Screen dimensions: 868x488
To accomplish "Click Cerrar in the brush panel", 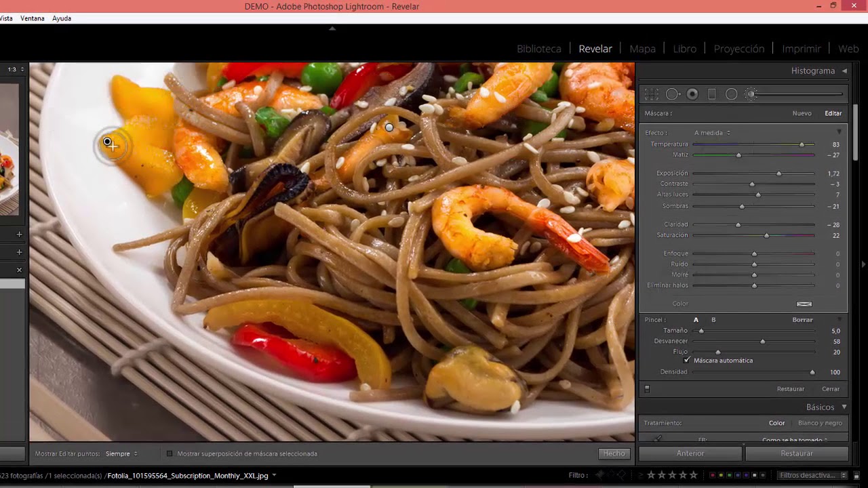I will [831, 389].
